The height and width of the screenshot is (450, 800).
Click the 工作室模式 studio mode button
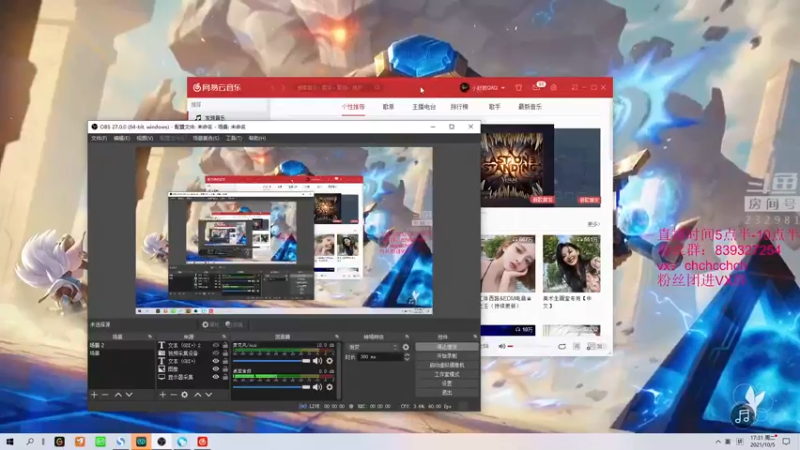[447, 374]
